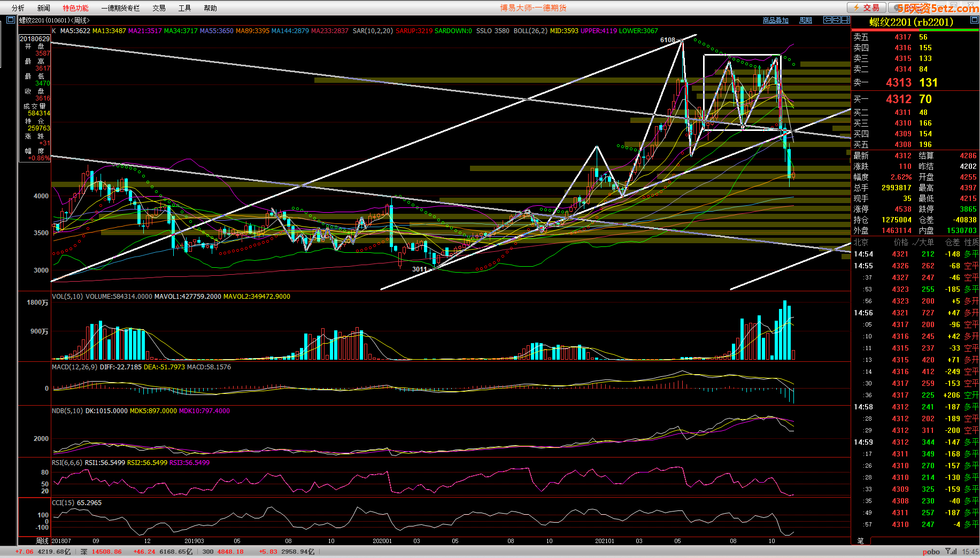This screenshot has height=558, width=980.
Task: Click the chart window square icon at top-left
Action: pyautogui.click(x=10, y=20)
